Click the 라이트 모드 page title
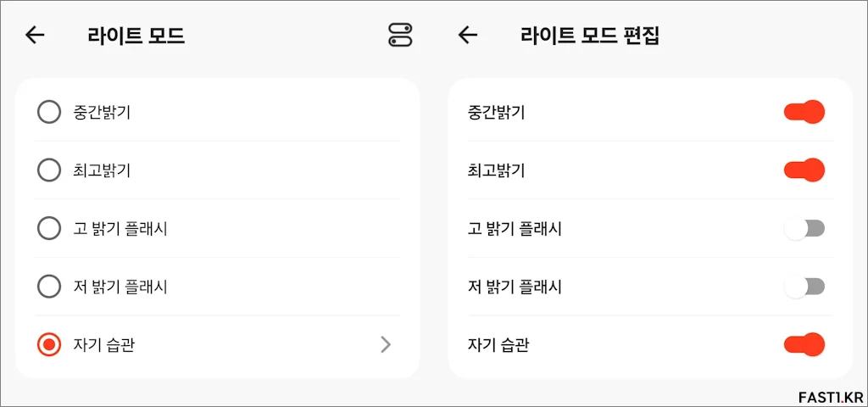Viewport: 868px width, 407px height. point(136,36)
